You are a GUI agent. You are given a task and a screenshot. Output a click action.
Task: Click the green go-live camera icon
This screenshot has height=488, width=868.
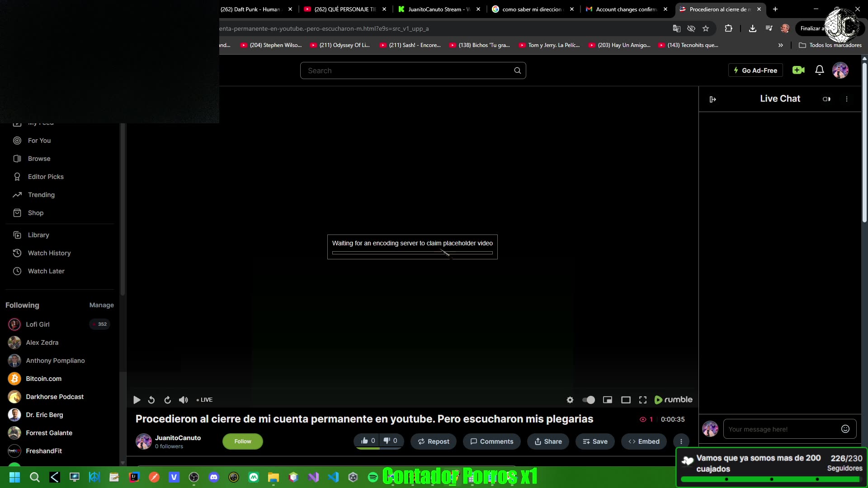[798, 70]
